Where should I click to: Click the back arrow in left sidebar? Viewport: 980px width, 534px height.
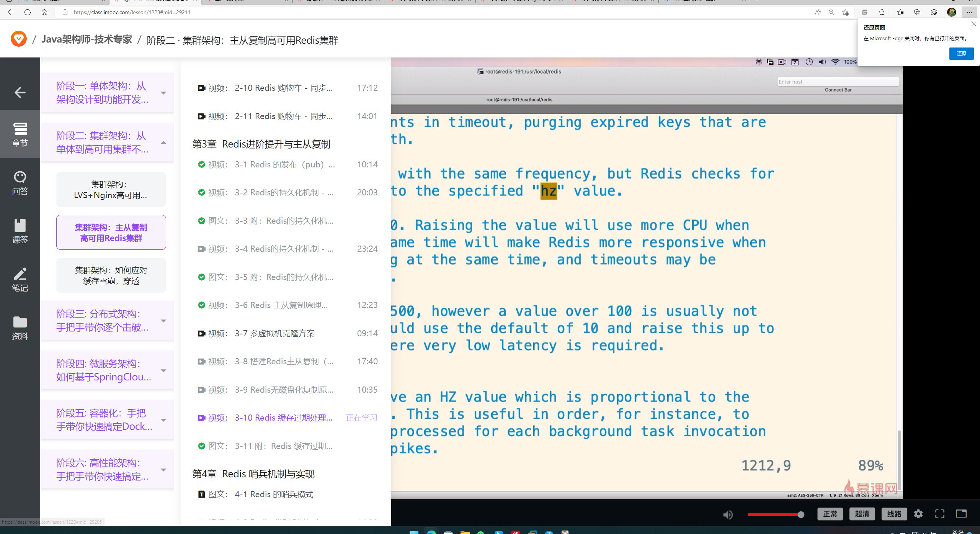pos(20,92)
